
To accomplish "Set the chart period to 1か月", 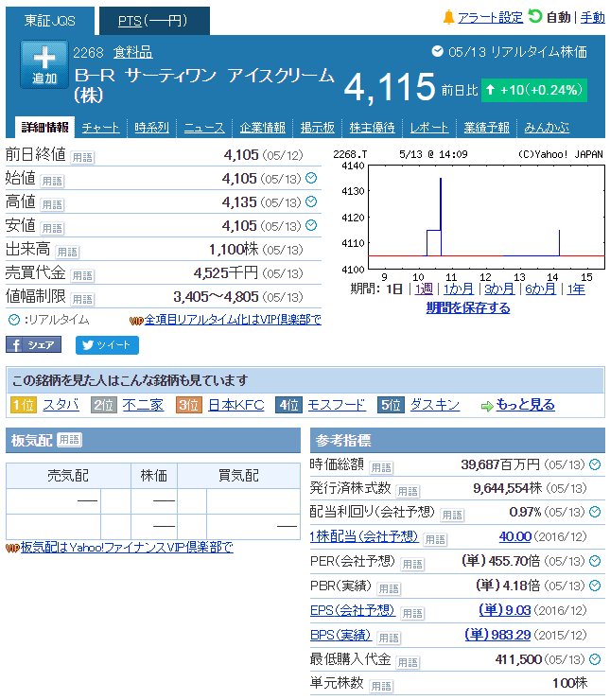I will point(459,289).
